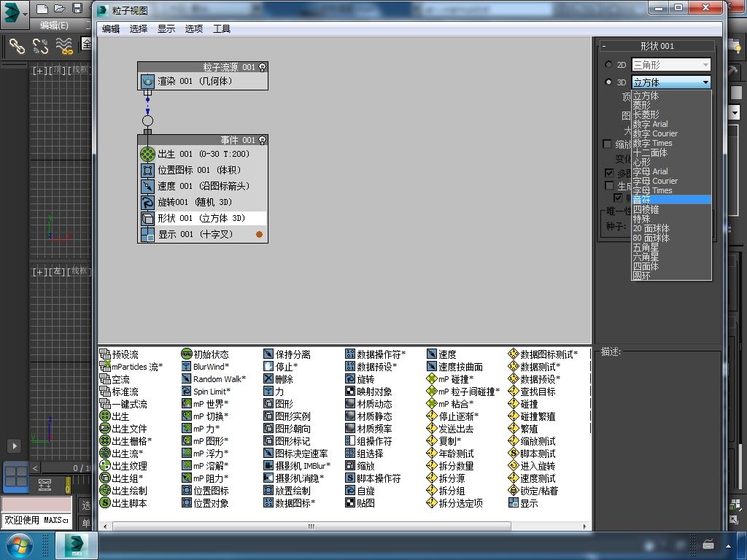Viewport: 747px width, 560px height.
Task: Click the Bind to Space Warp toolbar icon
Action: [x=64, y=46]
